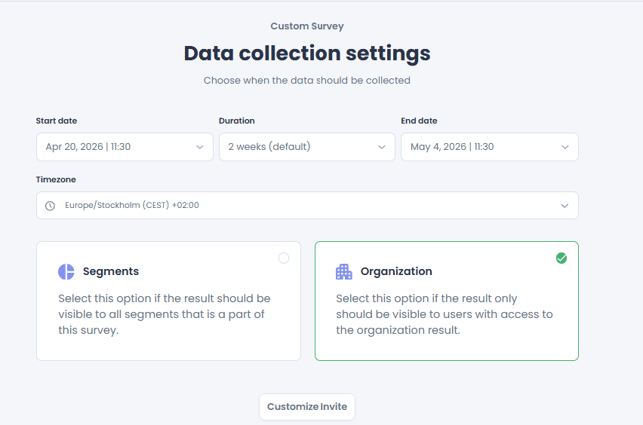Screen dimensions: 643x425
Task: Click the Data collection settings heading
Action: click(307, 53)
